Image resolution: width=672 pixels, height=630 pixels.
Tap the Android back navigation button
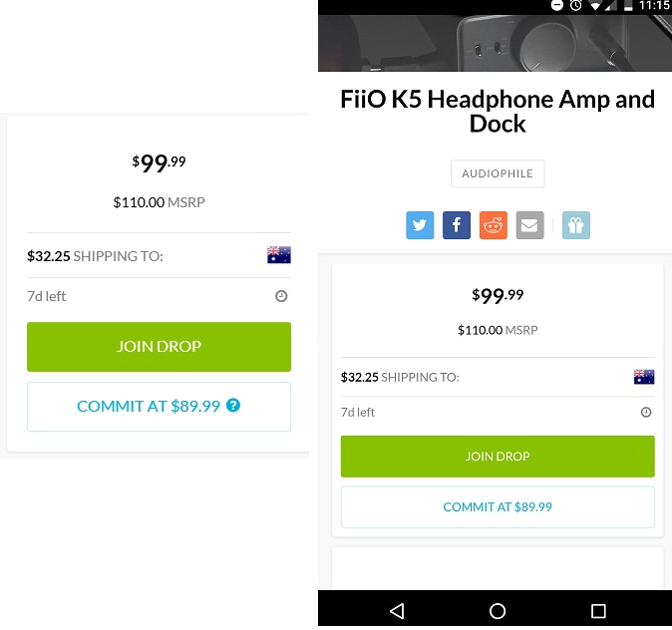pyautogui.click(x=397, y=610)
